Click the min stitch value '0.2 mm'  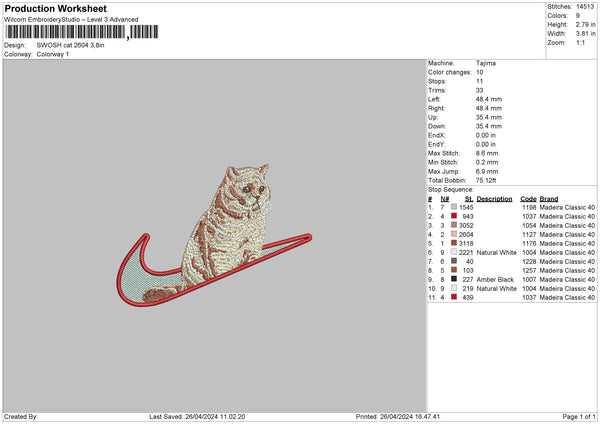pyautogui.click(x=487, y=162)
